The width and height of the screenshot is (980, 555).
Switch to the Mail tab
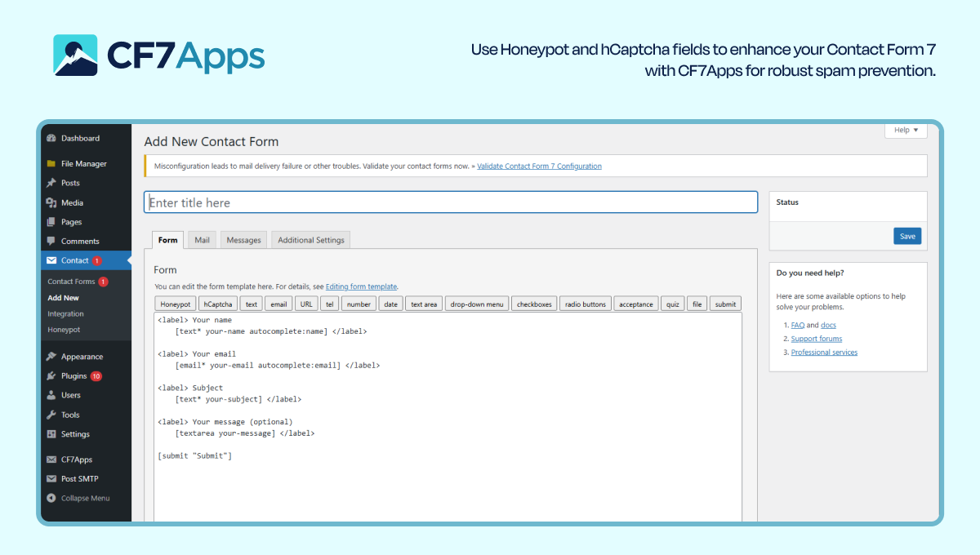click(x=202, y=240)
